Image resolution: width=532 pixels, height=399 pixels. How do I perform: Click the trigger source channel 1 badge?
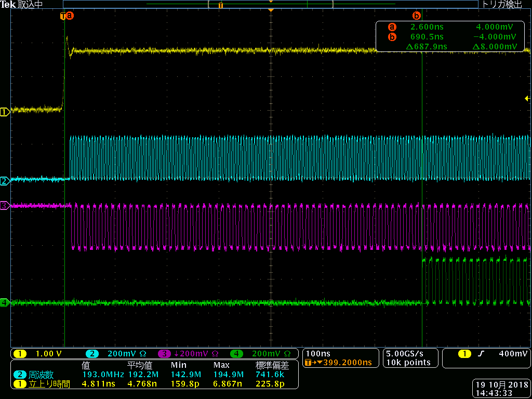coord(465,353)
